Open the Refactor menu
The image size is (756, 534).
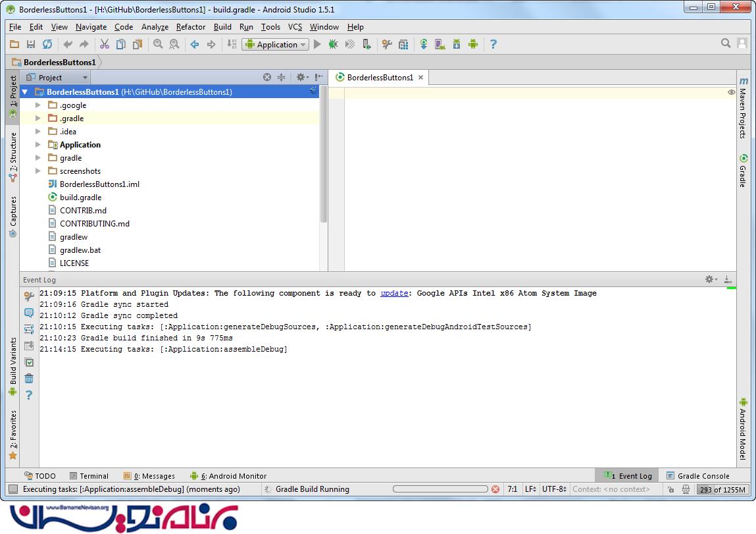(190, 27)
